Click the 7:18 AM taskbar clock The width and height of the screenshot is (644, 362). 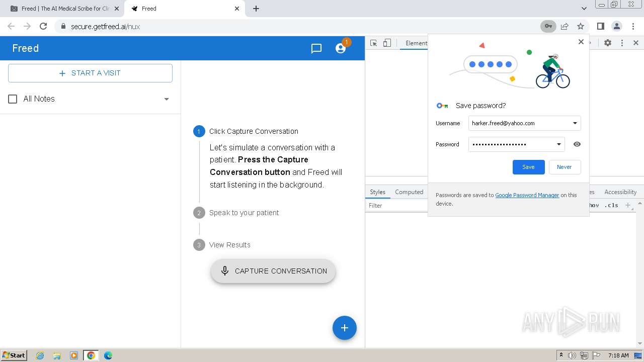coord(618,355)
